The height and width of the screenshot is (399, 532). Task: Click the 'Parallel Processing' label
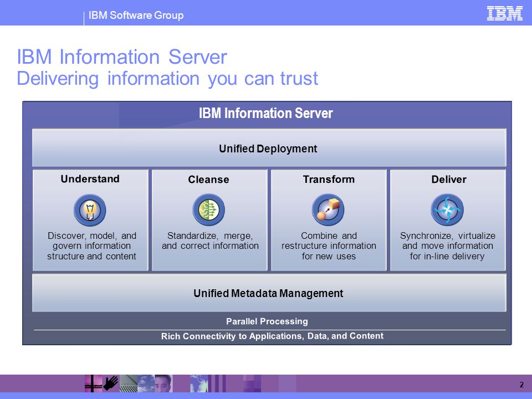(267, 321)
